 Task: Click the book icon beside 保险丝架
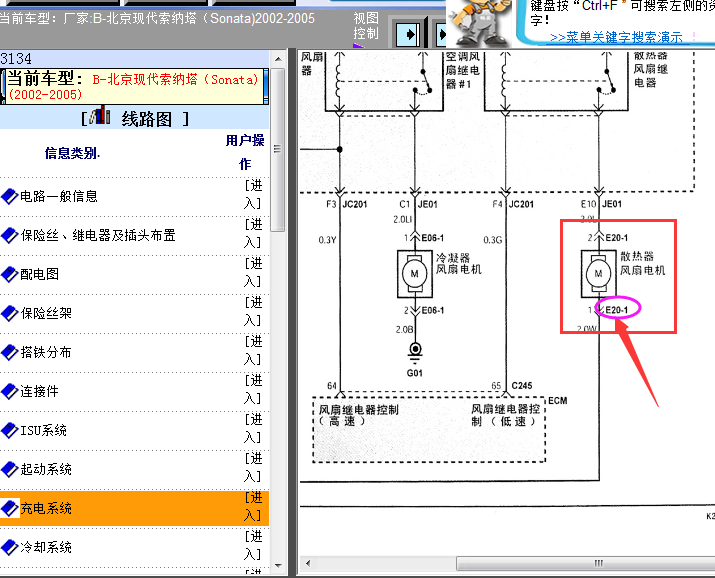(10, 314)
